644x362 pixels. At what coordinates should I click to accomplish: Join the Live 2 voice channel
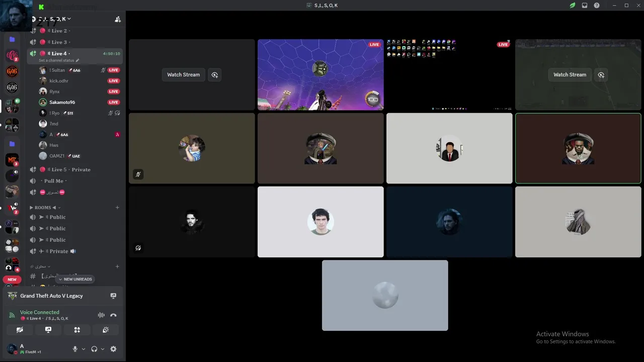pyautogui.click(x=75, y=31)
